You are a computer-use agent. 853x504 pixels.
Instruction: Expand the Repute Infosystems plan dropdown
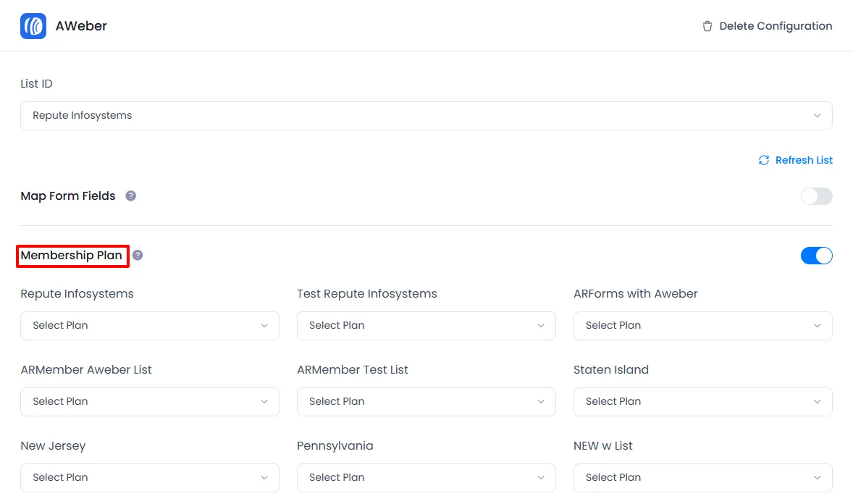[149, 326]
